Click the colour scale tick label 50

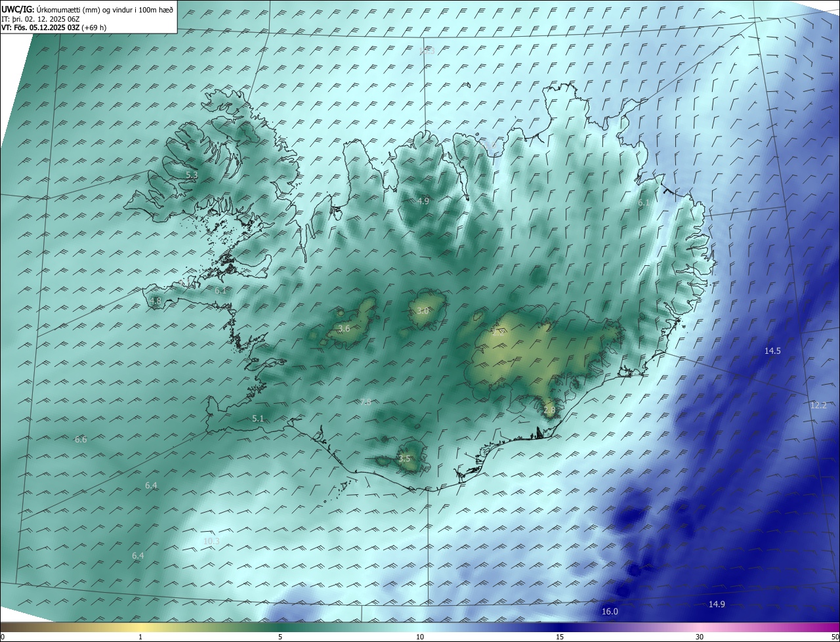click(835, 637)
